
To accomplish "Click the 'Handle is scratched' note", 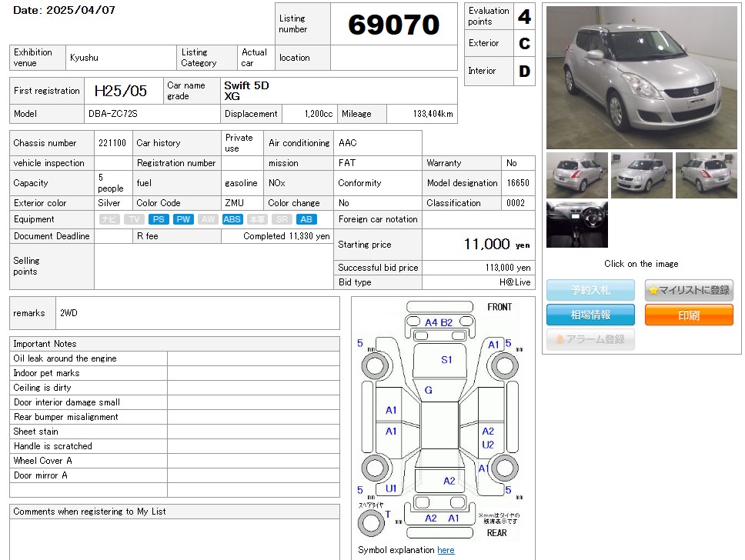I will pos(53,446).
